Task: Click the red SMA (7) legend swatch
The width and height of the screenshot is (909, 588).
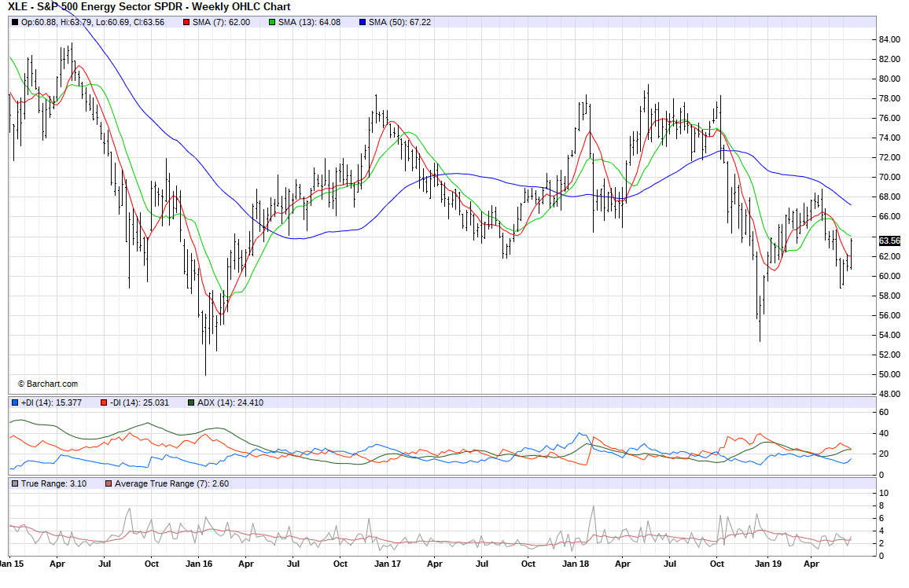Action: click(186, 23)
